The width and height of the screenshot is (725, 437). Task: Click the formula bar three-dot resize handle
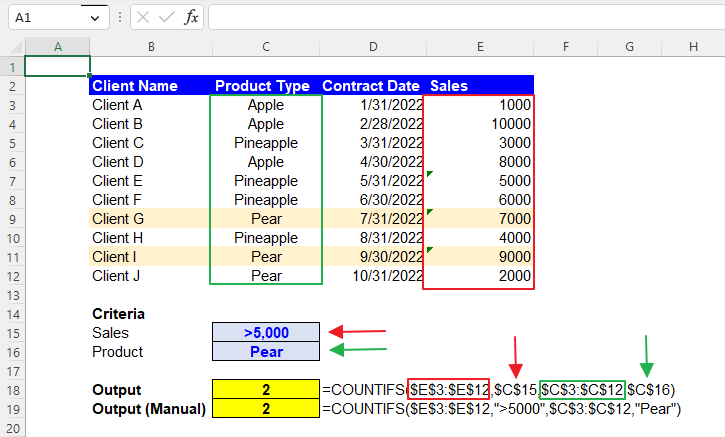(120, 18)
